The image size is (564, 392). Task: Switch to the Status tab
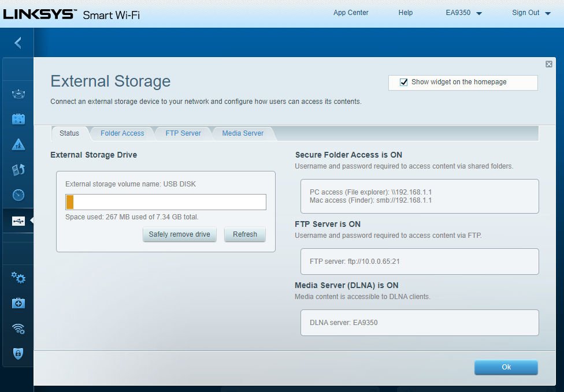pyautogui.click(x=69, y=133)
